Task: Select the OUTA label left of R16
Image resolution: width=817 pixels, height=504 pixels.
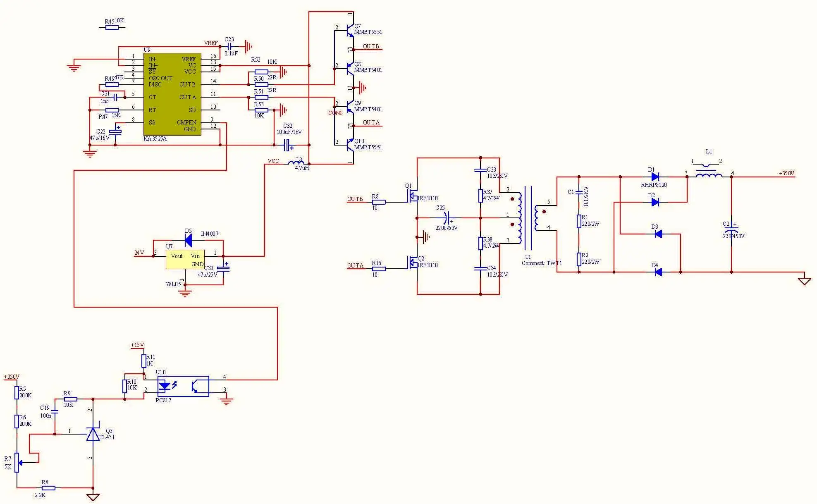Action: pos(355,265)
